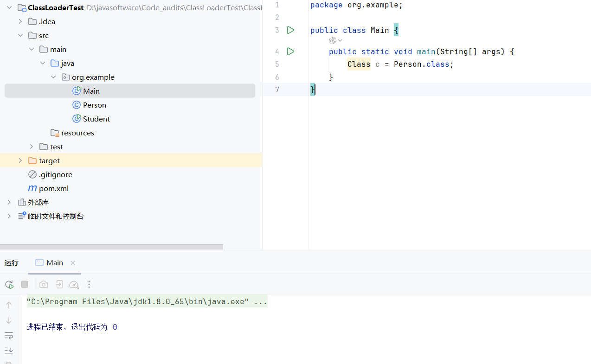Click the exit/attach arrow icon in run toolbar

coord(59,284)
